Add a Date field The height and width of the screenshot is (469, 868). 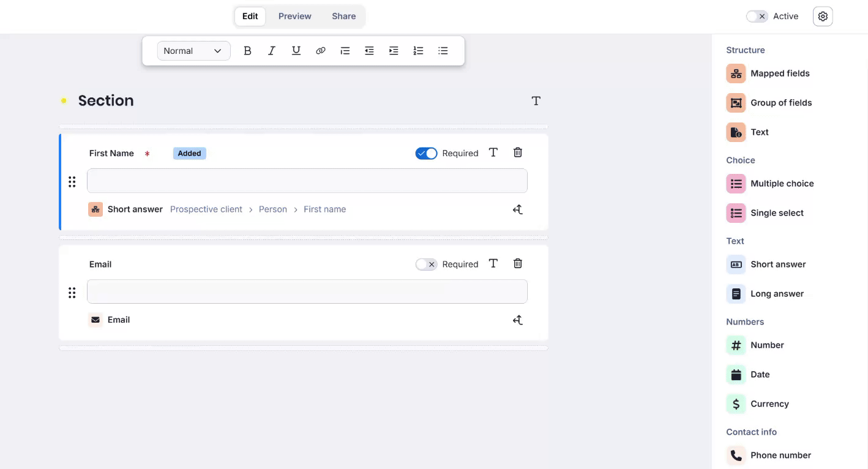tap(748, 375)
